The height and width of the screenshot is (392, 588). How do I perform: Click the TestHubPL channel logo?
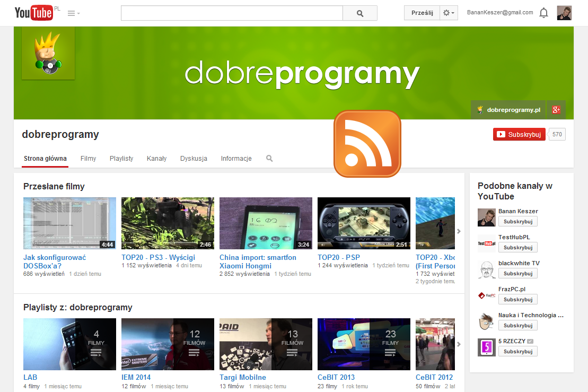(x=486, y=243)
